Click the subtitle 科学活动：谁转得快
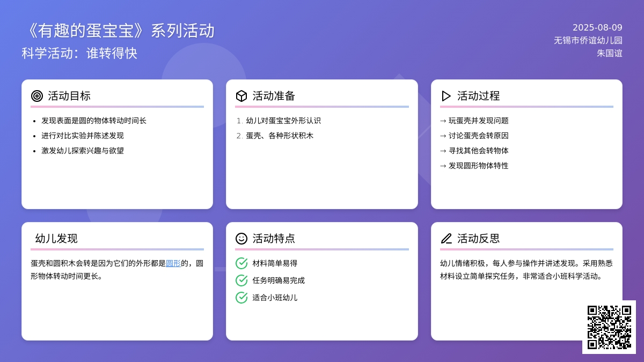This screenshot has height=362, width=644. pos(79,54)
